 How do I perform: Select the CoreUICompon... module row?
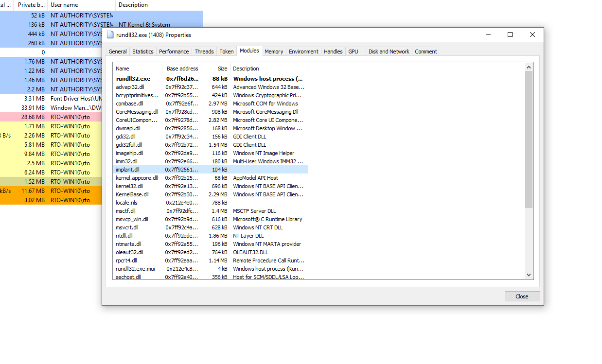211,120
